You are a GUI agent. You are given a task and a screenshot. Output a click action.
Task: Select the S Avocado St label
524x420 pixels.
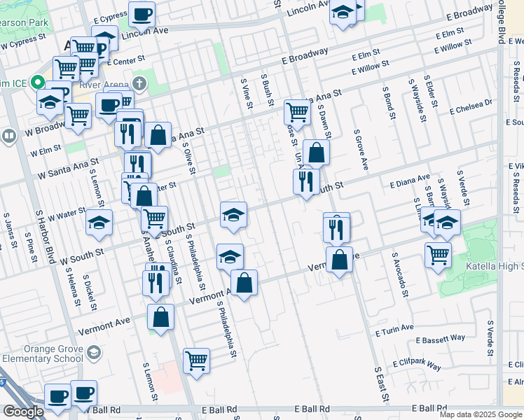pos(400,275)
